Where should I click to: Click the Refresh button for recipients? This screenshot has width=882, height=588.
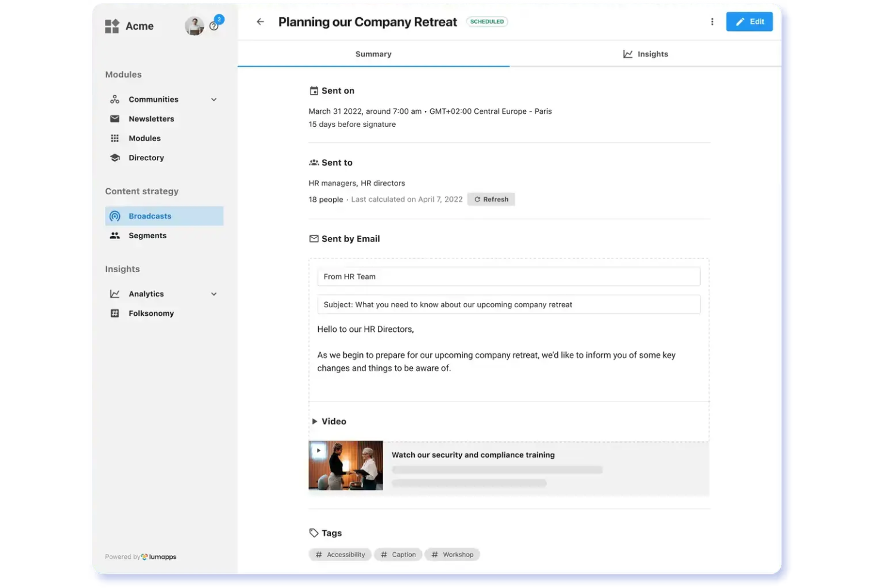coord(491,200)
